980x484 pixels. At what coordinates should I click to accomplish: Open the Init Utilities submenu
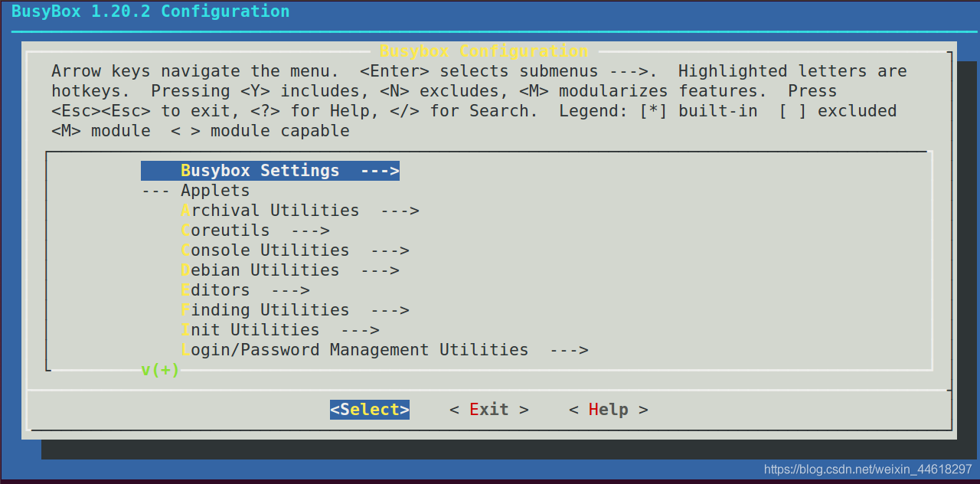point(280,329)
